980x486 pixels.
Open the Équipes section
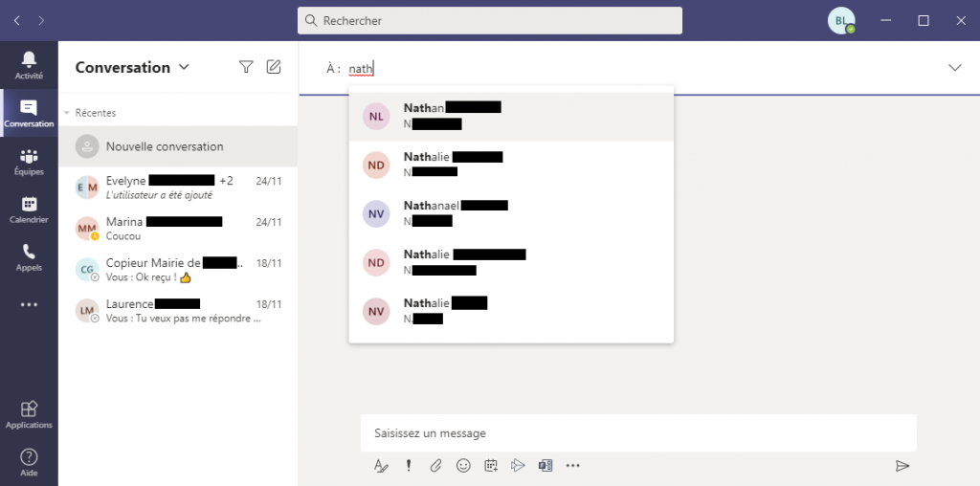(29, 161)
